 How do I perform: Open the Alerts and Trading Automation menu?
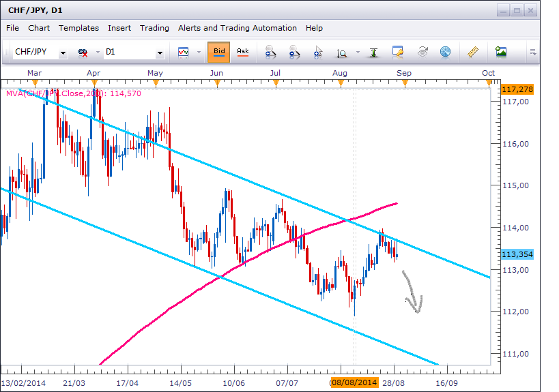click(237, 28)
